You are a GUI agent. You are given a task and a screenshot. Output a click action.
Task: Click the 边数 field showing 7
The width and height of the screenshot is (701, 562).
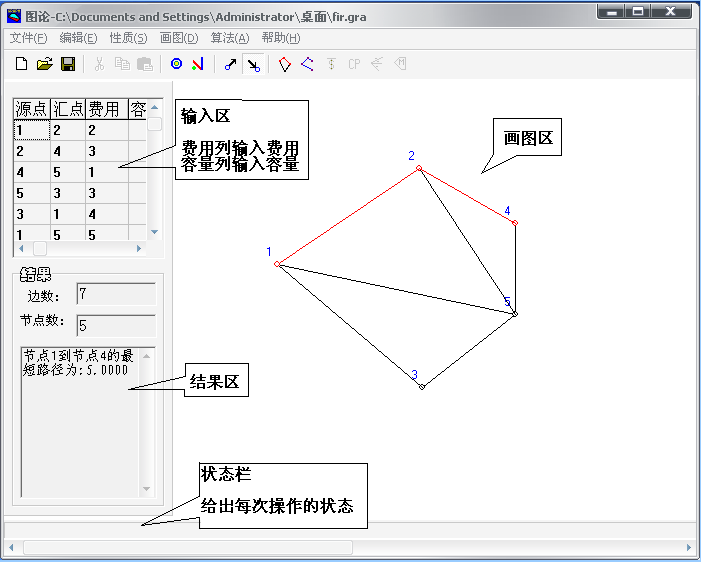(x=116, y=294)
